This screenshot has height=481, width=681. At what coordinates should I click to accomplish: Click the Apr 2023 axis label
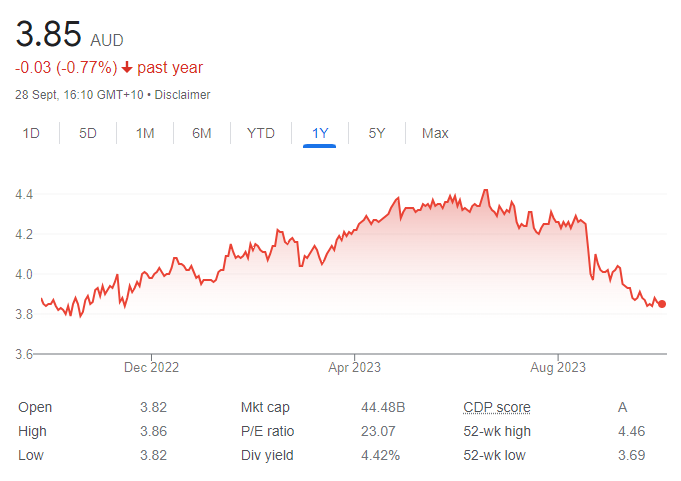pyautogui.click(x=354, y=367)
